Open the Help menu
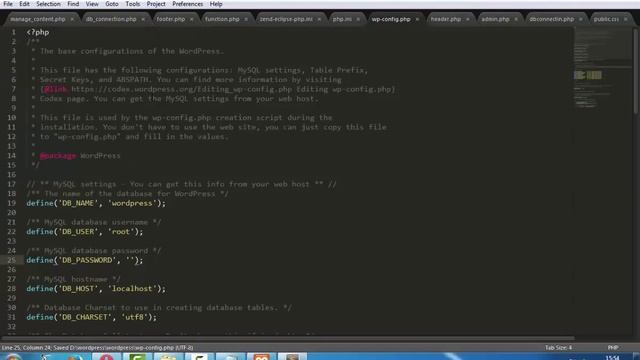This screenshot has height=360, width=640. 216,4
